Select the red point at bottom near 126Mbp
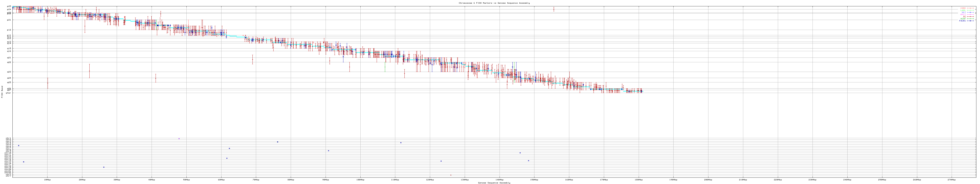The height and width of the screenshot is (184, 980). (x=451, y=175)
